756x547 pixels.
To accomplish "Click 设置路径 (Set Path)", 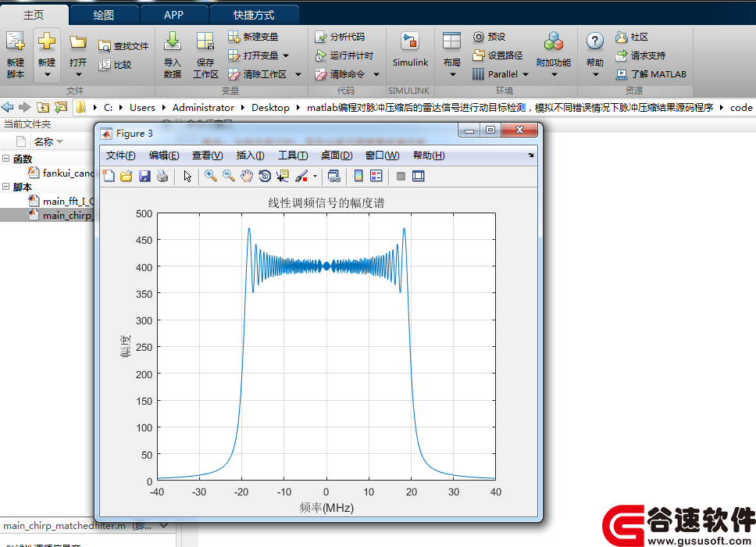I will 498,55.
